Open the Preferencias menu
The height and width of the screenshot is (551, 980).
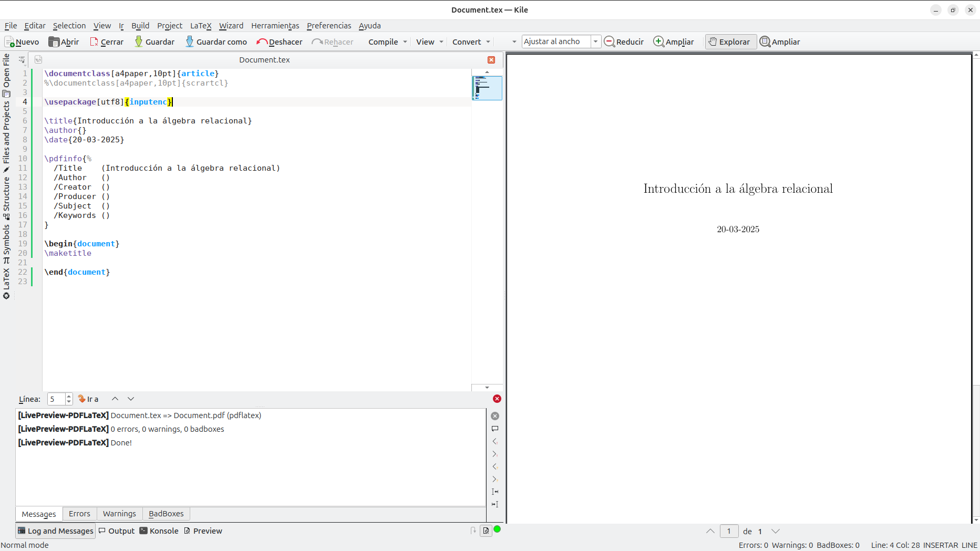pyautogui.click(x=329, y=26)
